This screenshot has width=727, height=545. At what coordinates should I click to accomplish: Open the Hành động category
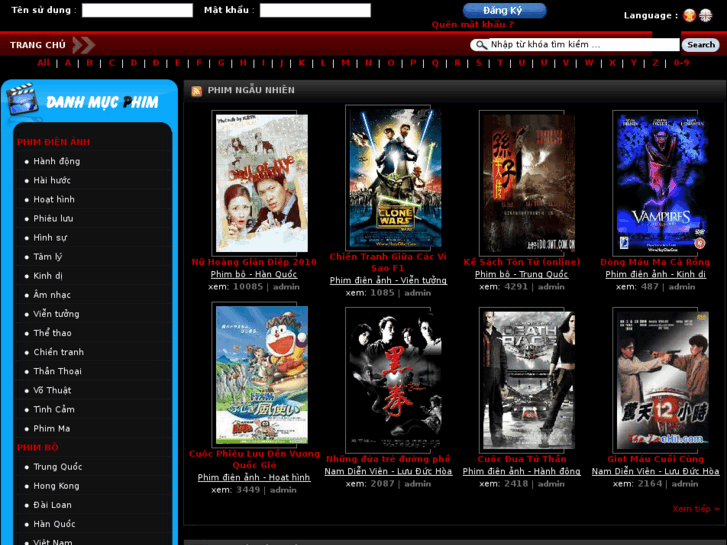click(x=57, y=161)
